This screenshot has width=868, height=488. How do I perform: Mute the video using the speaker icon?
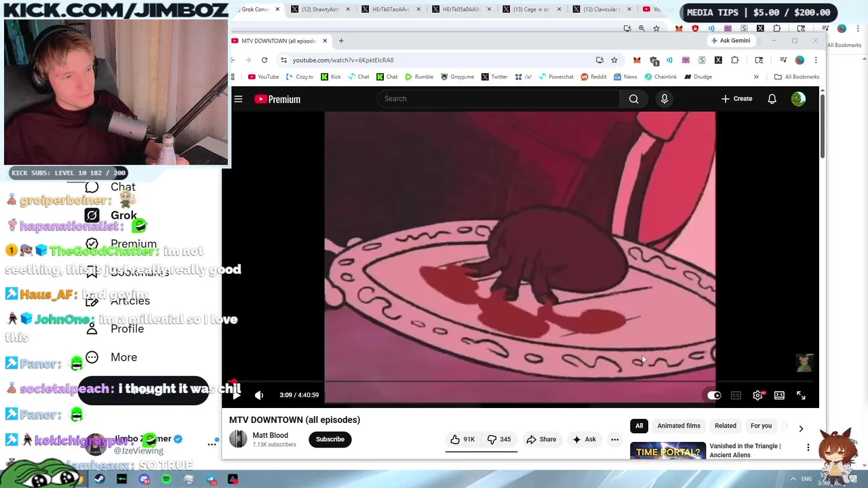(x=259, y=395)
